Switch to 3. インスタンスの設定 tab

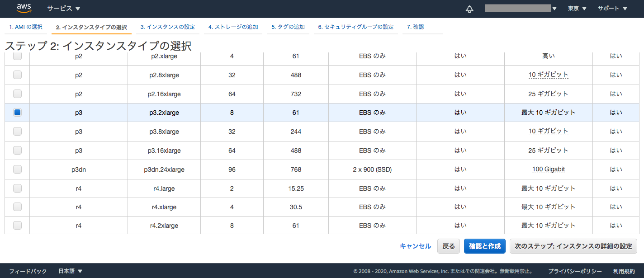pos(167,27)
